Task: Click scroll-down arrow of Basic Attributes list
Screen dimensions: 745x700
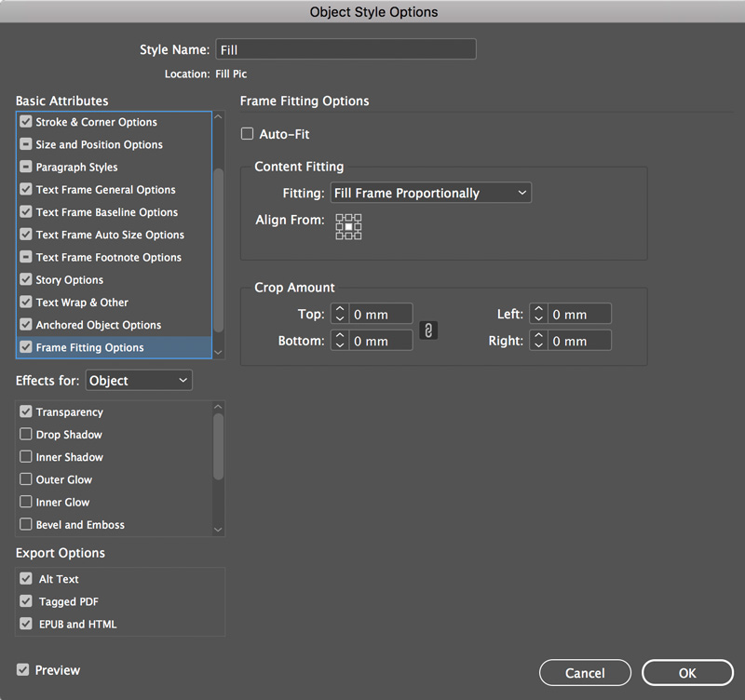Action: point(218,353)
